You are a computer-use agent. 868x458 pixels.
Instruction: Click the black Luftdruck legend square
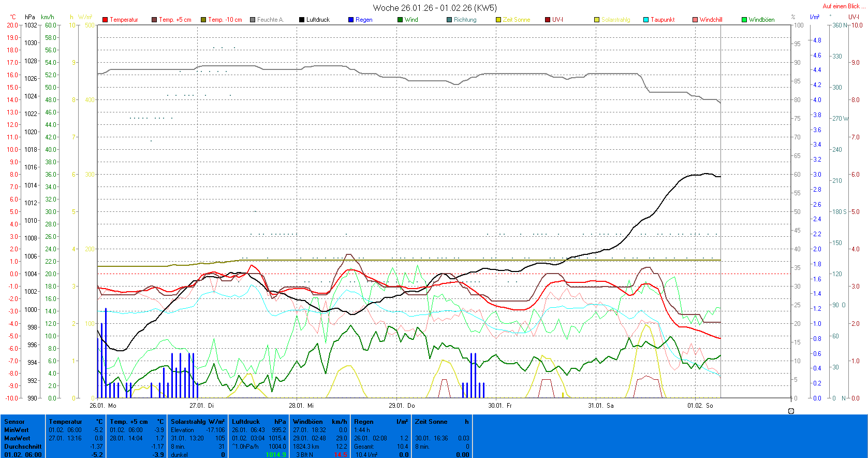coord(302,20)
